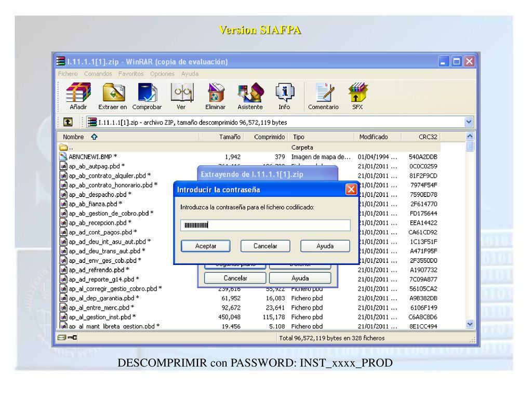Open the Comandos menu
The image size is (532, 399).
point(98,74)
